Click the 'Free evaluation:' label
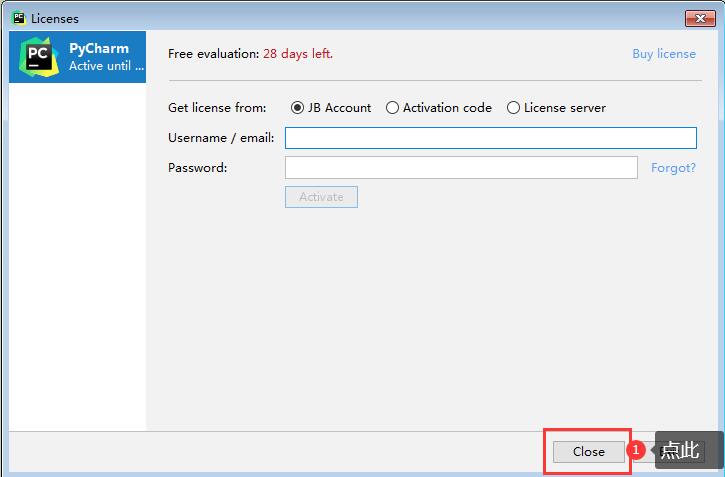The height and width of the screenshot is (477, 725). point(214,54)
